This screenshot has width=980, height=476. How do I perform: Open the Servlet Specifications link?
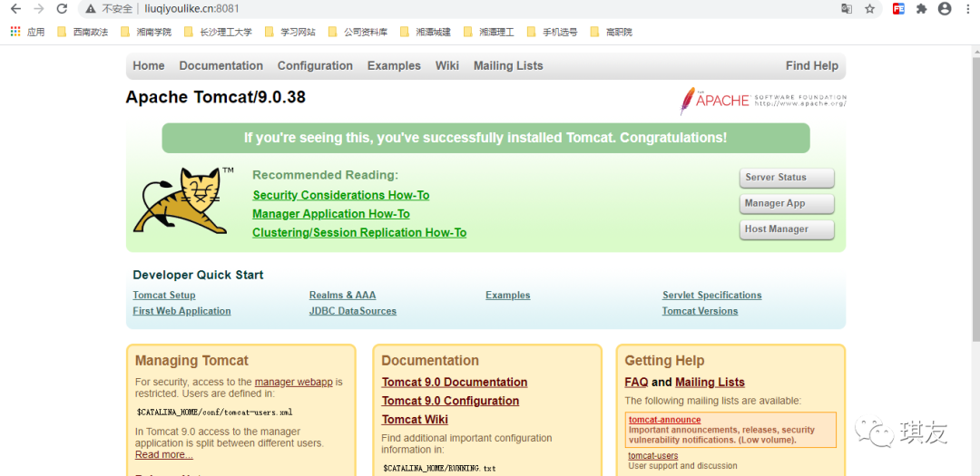point(712,296)
